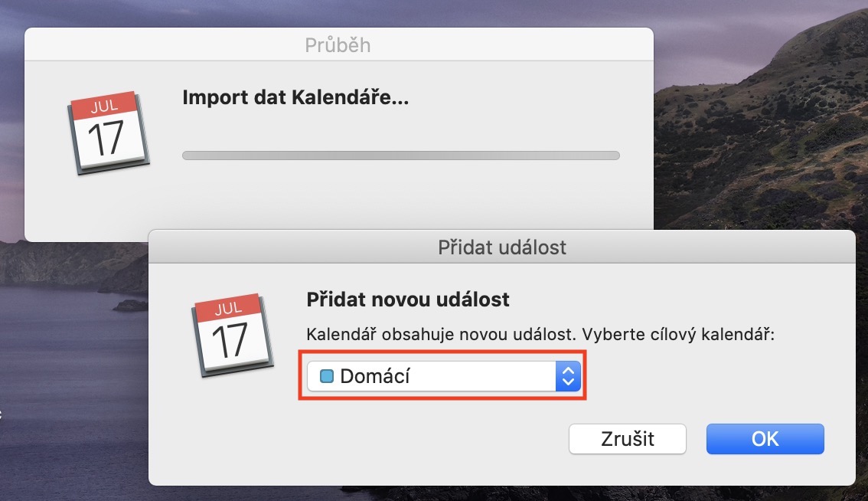Viewport: 868px width, 501px height.
Task: Click the Přidat novou událost heading
Action: (408, 299)
